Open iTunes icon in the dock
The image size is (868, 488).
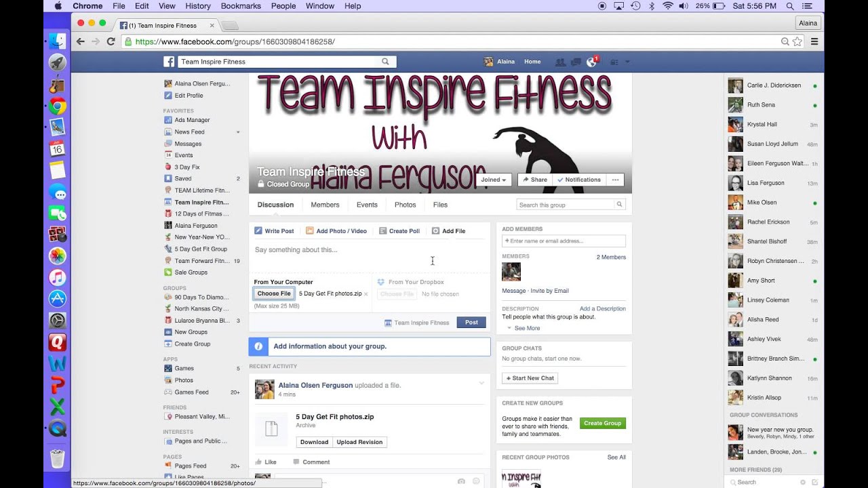click(x=58, y=277)
